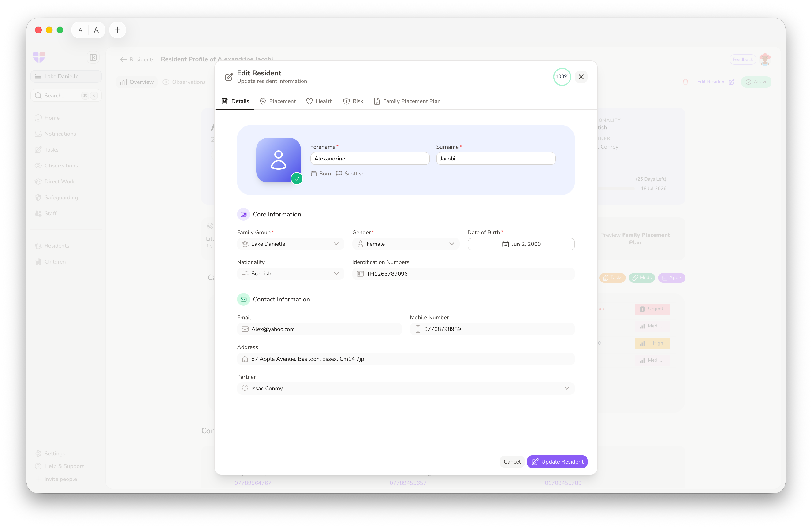Viewport: 812px width, 528px height.
Task: Go back to Residents breadcrumb
Action: [137, 59]
